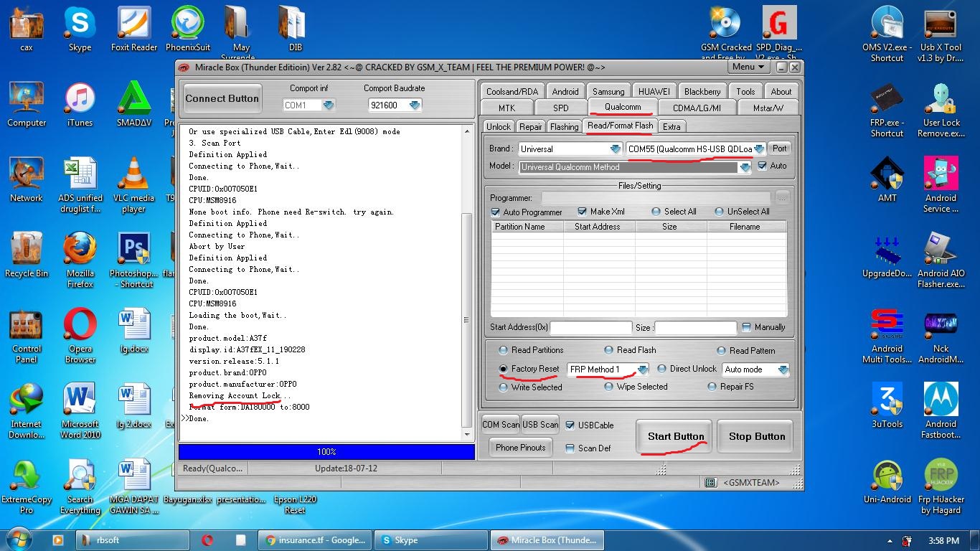The image size is (980, 551).
Task: Toggle the USBCable checkbox
Action: (570, 425)
